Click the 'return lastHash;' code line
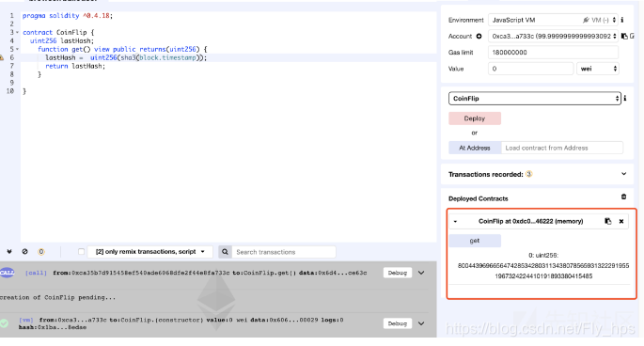The height and width of the screenshot is (346, 644). pos(75,66)
